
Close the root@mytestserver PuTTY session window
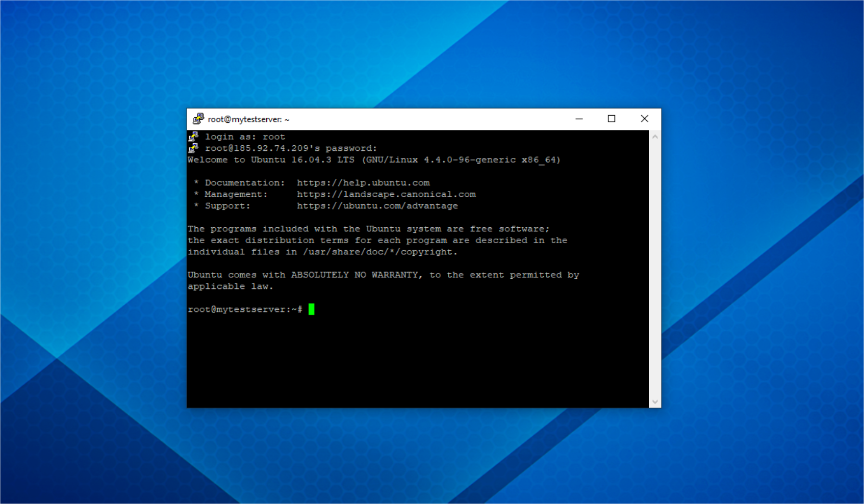coord(644,119)
